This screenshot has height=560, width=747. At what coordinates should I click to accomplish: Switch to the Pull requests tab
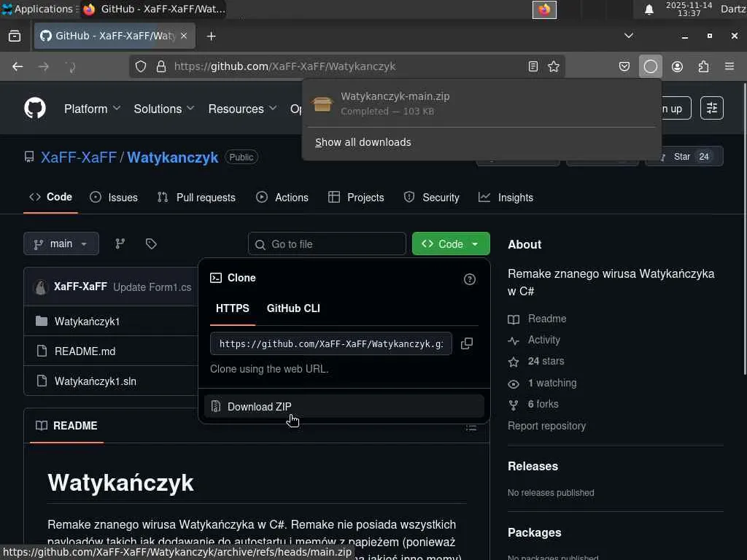(x=196, y=197)
